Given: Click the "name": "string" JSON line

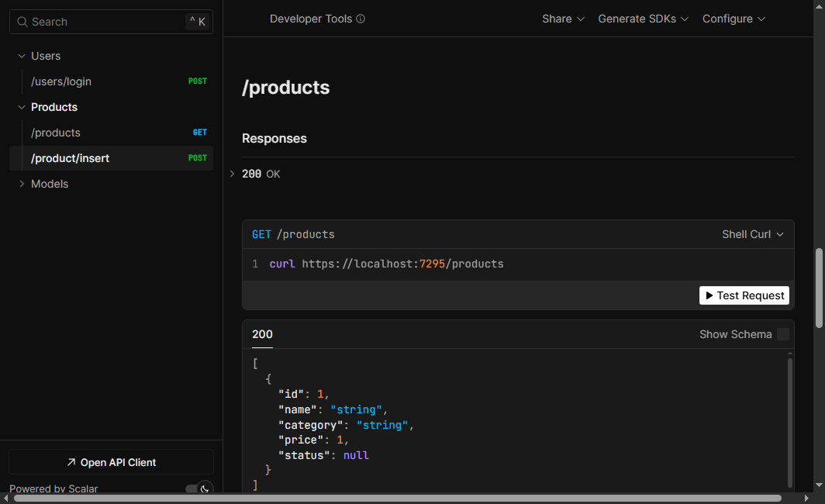Looking at the screenshot, I should (x=333, y=410).
